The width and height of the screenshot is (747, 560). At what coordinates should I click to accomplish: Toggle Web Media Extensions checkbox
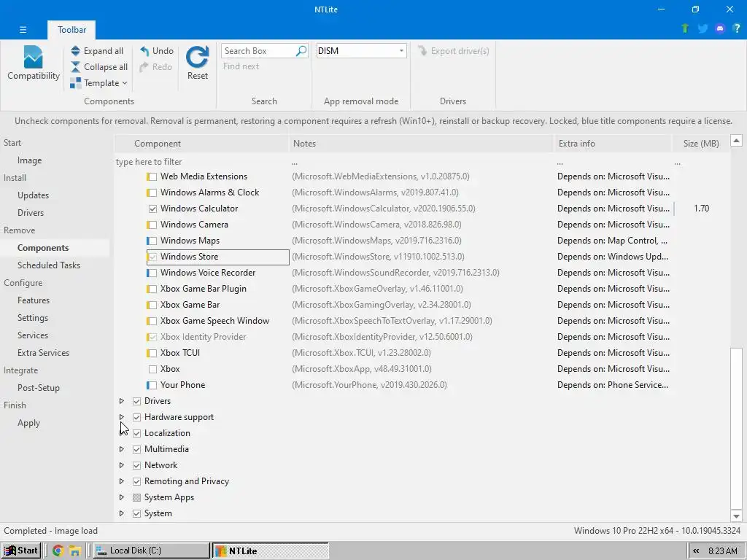point(152,176)
